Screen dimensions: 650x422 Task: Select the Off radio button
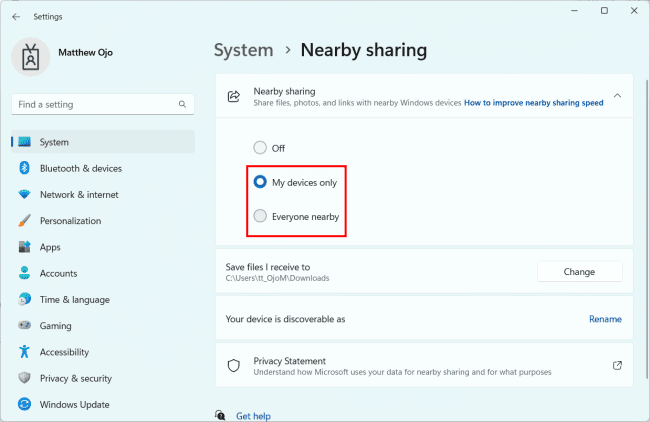coord(261,148)
